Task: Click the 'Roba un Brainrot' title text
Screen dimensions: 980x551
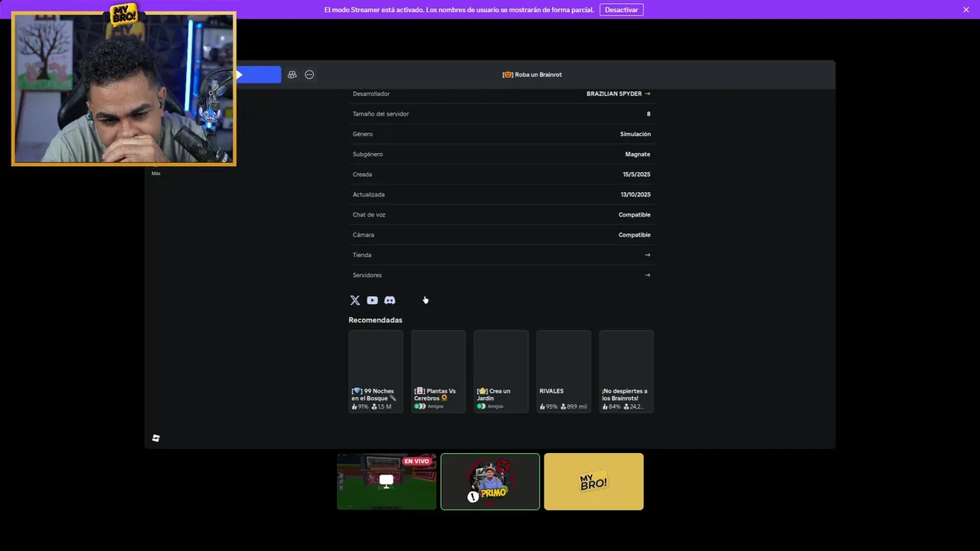Action: click(532, 74)
